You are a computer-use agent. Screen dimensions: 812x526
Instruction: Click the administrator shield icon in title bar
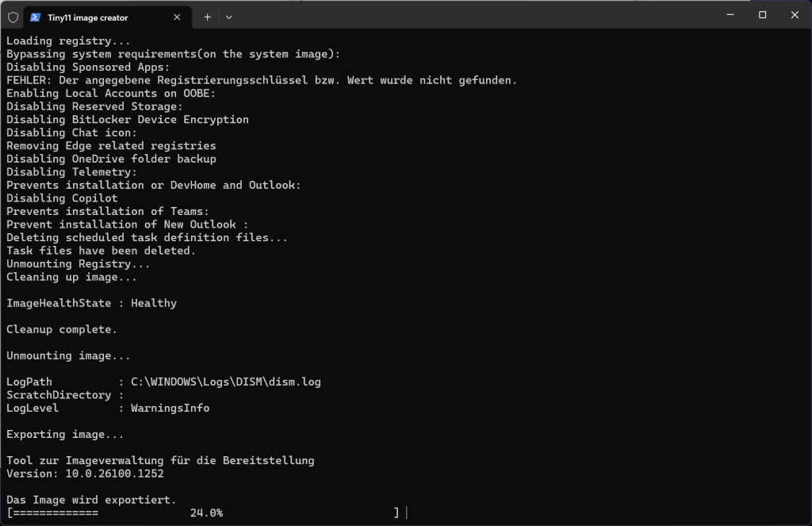point(13,17)
